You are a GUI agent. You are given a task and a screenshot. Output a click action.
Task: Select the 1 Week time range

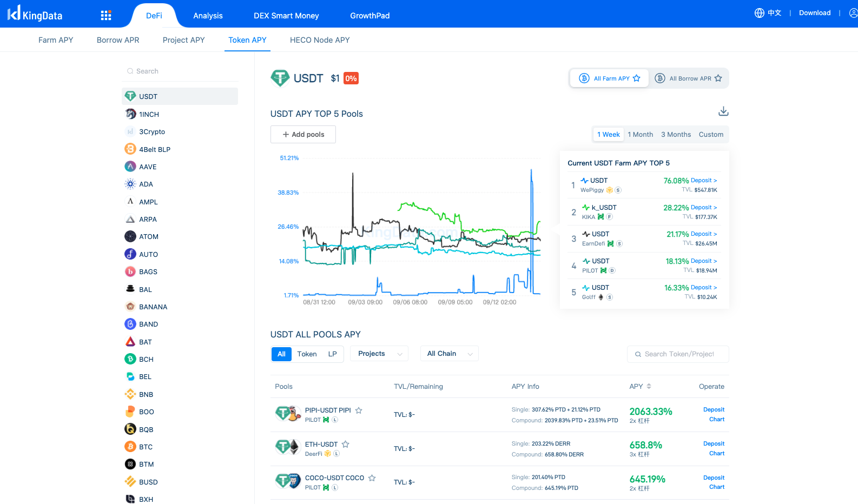pyautogui.click(x=609, y=135)
